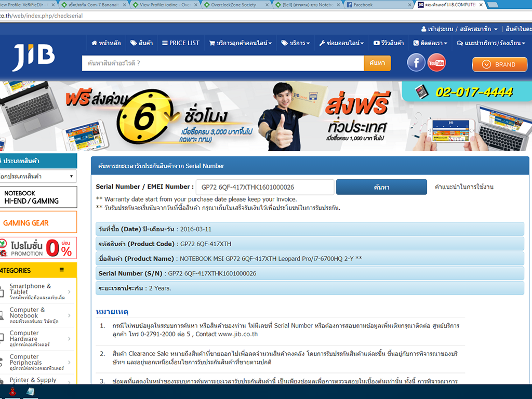Click the purchase date row 2016-03-11
The height and width of the screenshot is (399, 532).
pos(310,229)
